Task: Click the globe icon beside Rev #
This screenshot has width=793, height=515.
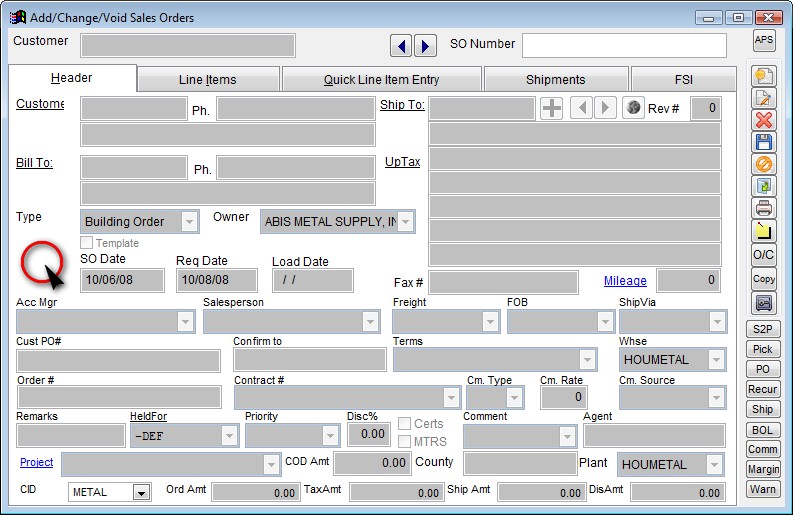Action: click(x=632, y=108)
